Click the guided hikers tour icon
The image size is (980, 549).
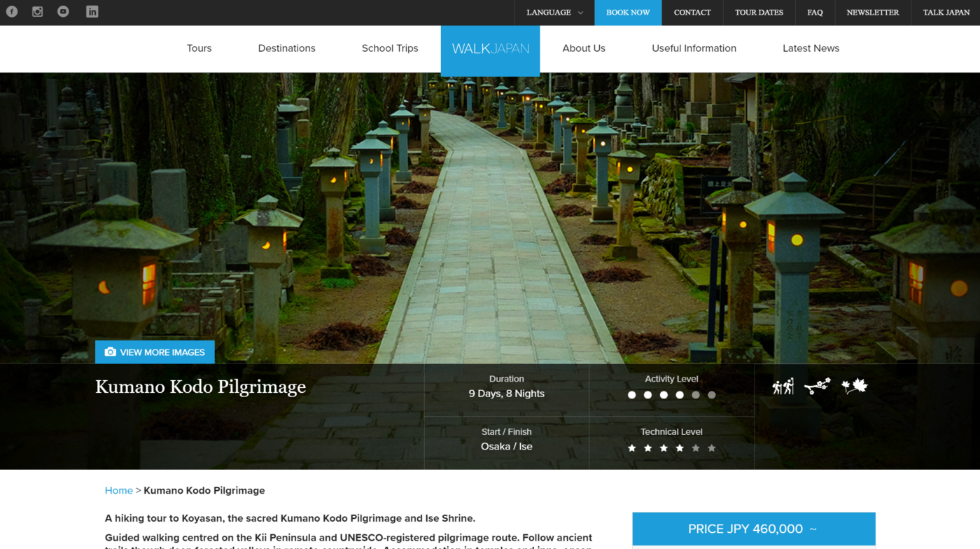pyautogui.click(x=783, y=387)
